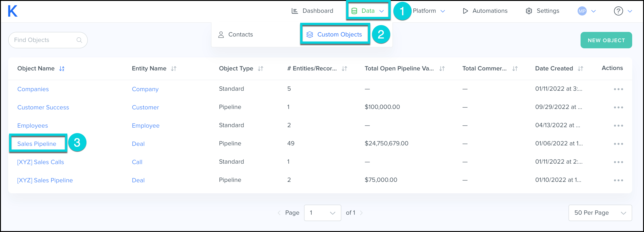Open actions menu for Sales Pipeline row

[x=618, y=144]
